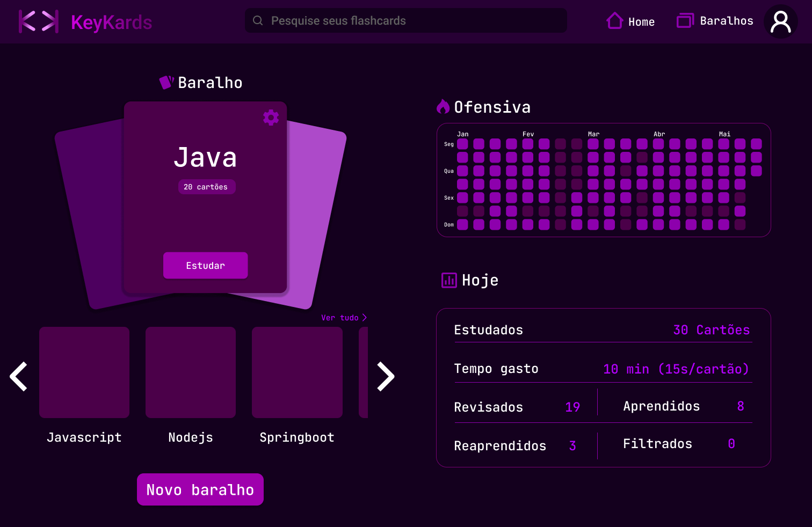Image resolution: width=812 pixels, height=527 pixels.
Task: Click the Home house icon
Action: click(x=615, y=20)
